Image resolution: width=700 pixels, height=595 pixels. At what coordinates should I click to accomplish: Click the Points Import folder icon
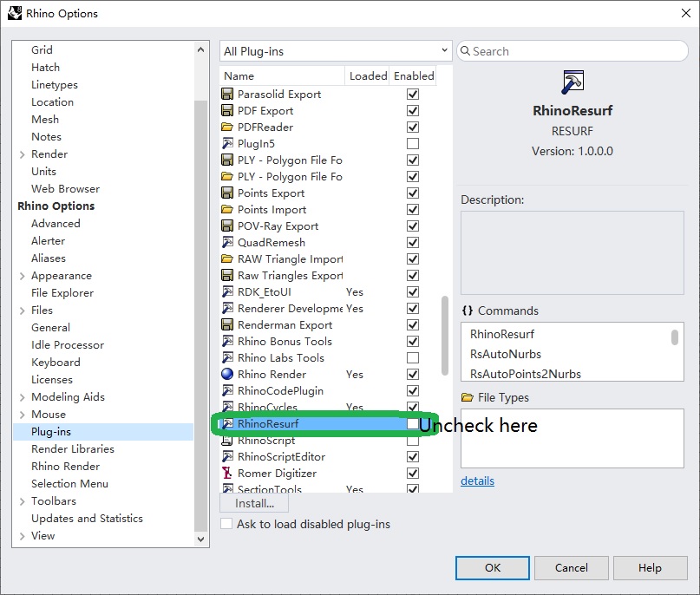(x=227, y=209)
